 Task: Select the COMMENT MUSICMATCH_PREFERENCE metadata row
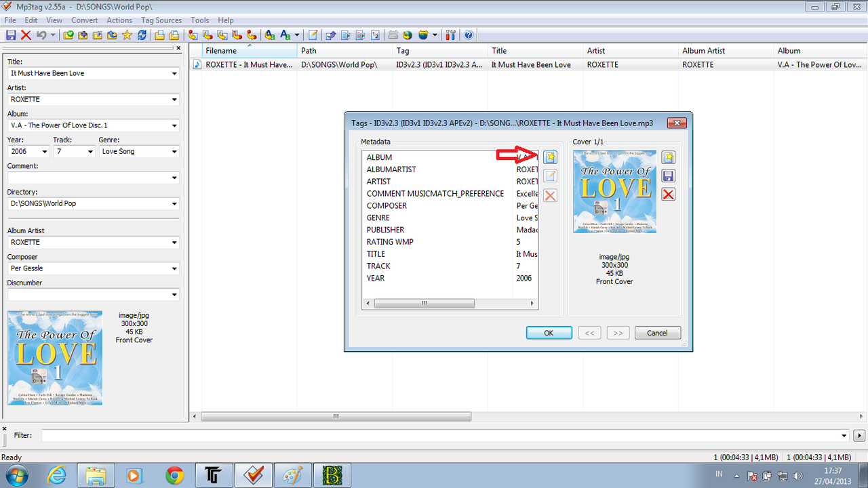point(450,193)
